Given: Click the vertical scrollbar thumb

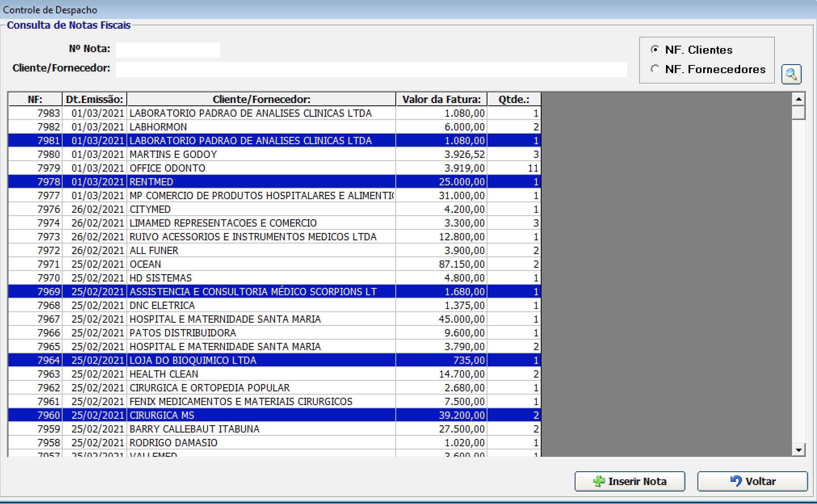Looking at the screenshot, I should [798, 113].
